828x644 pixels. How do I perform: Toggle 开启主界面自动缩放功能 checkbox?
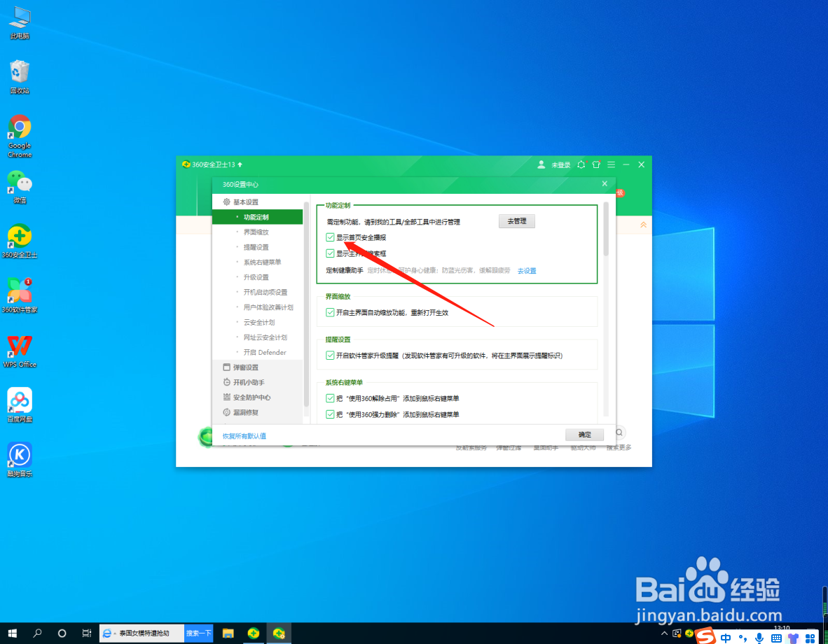click(x=330, y=312)
